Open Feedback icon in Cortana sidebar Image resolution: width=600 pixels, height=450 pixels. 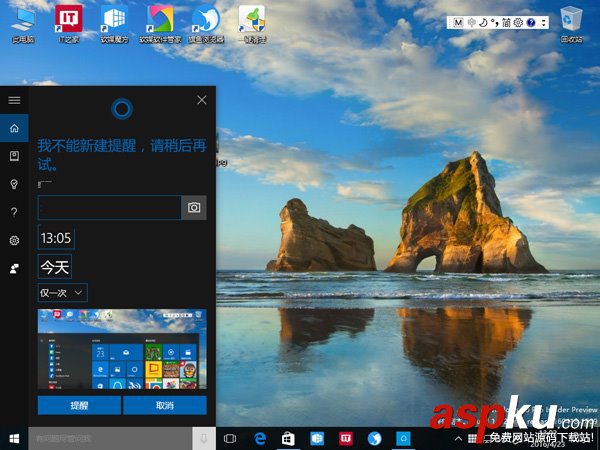click(14, 269)
